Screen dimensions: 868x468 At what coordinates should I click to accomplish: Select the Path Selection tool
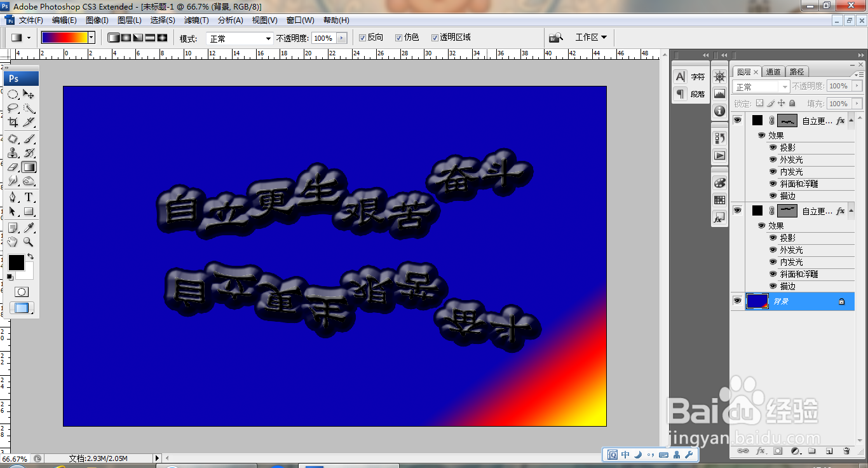click(13, 211)
